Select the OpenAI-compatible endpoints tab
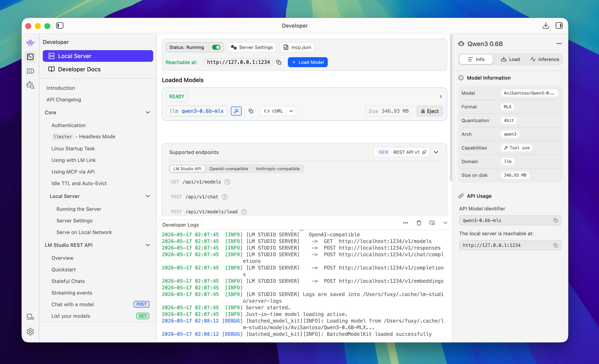This screenshot has width=599, height=364. [229, 169]
